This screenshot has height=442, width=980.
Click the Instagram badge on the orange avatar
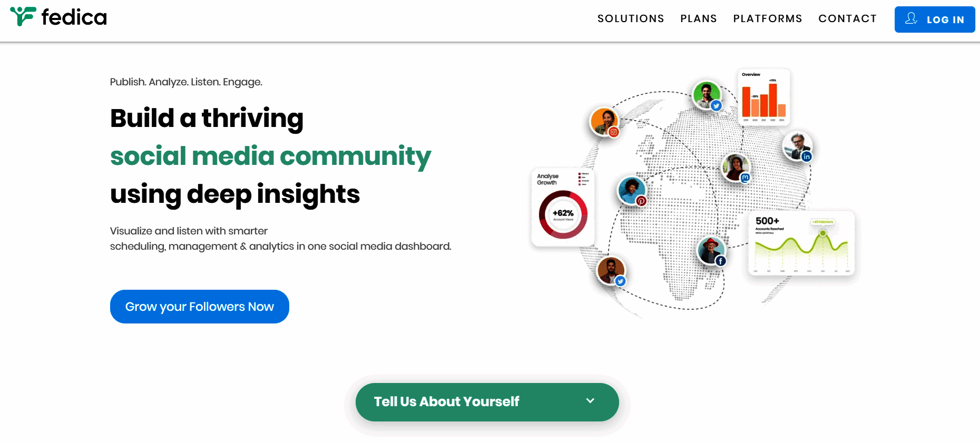[614, 132]
